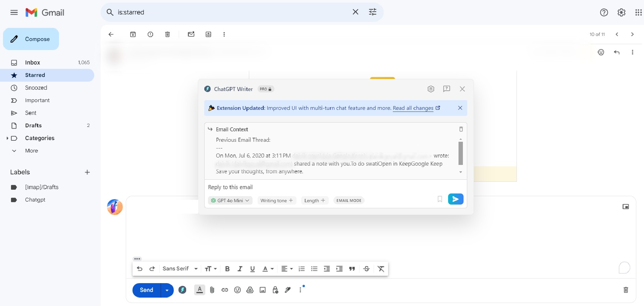Delete the Email Context trash icon

pos(461,129)
